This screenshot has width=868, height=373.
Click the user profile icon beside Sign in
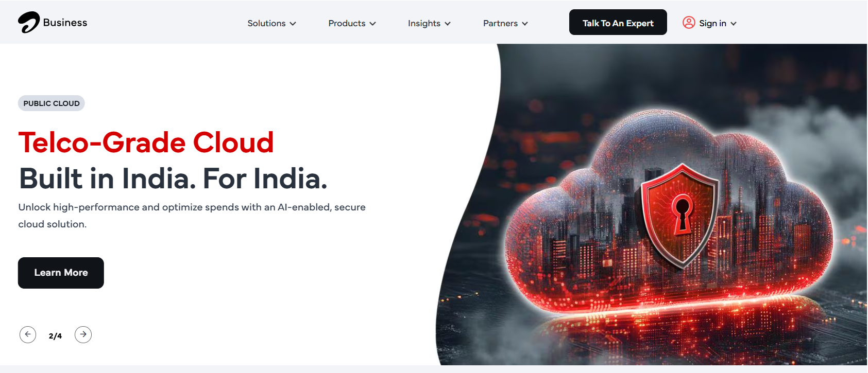coord(689,23)
